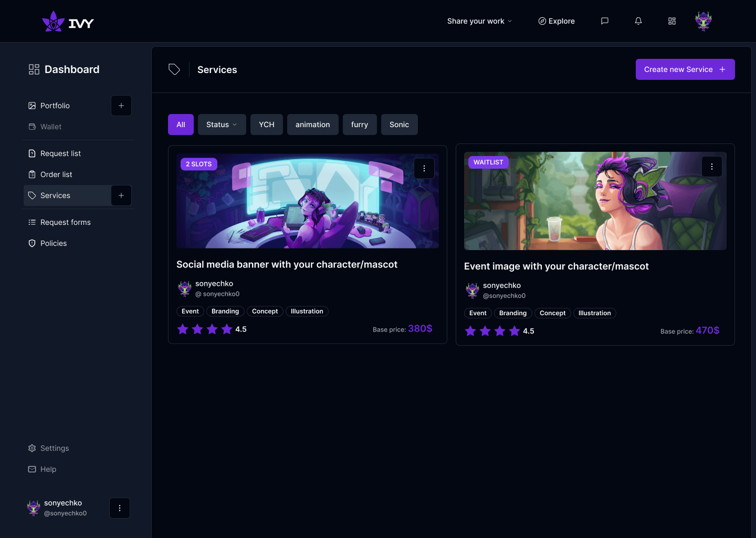The height and width of the screenshot is (538, 756).
Task: Click the Request list document icon
Action: coord(32,153)
